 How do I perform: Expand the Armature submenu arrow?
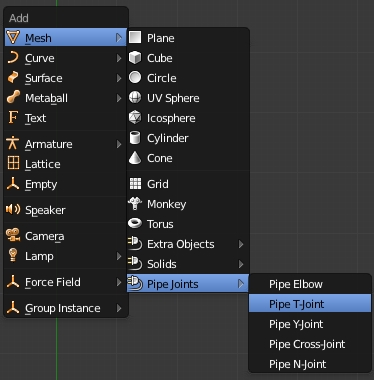coord(119,144)
